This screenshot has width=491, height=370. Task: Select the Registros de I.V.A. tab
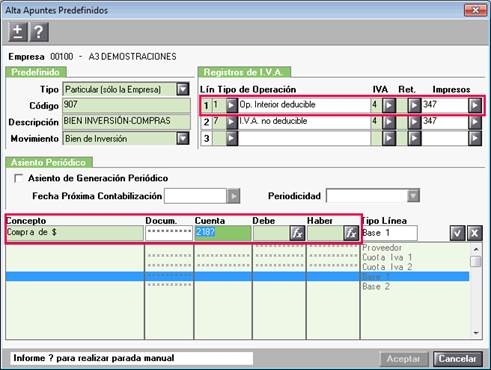click(244, 72)
